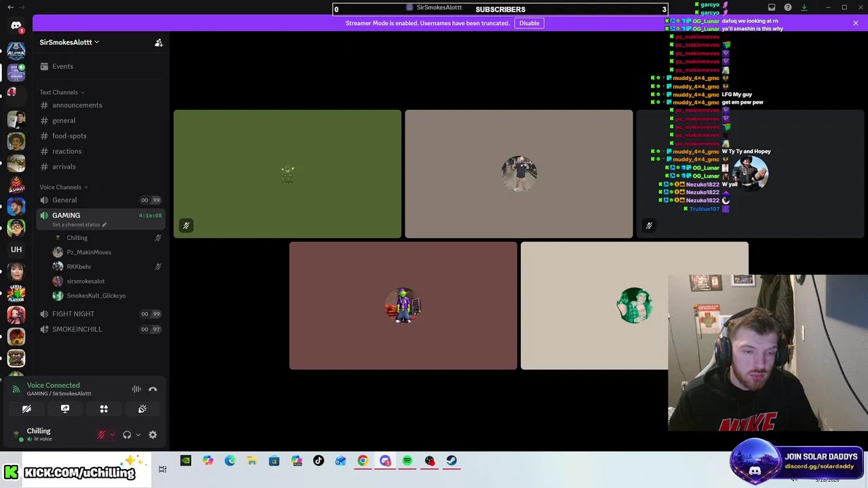Unmute the red microphone button
868x488 pixels.
101,435
